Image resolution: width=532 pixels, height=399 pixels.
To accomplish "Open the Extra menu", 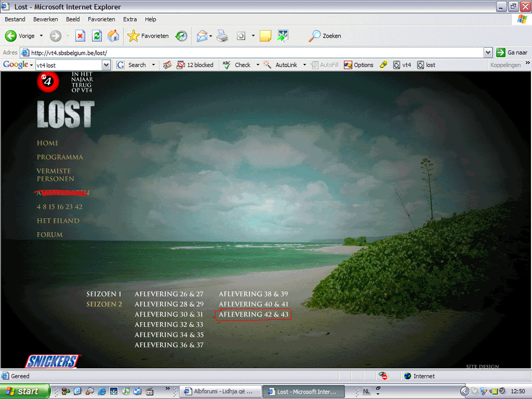I will point(130,19).
